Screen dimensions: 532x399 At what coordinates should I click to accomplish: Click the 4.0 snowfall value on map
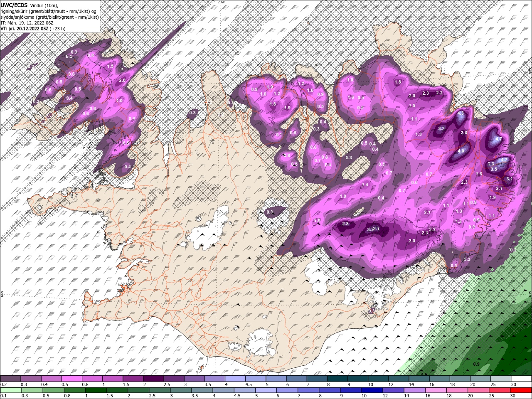pos(461,151)
